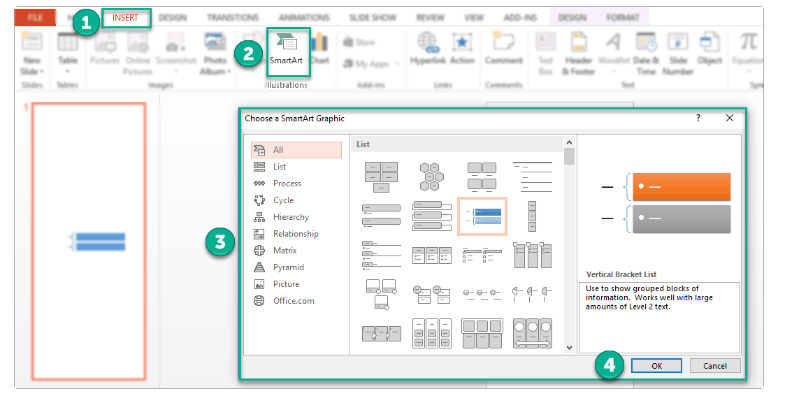Click the My Apps icon
The width and height of the screenshot is (792, 396).
coord(349,64)
